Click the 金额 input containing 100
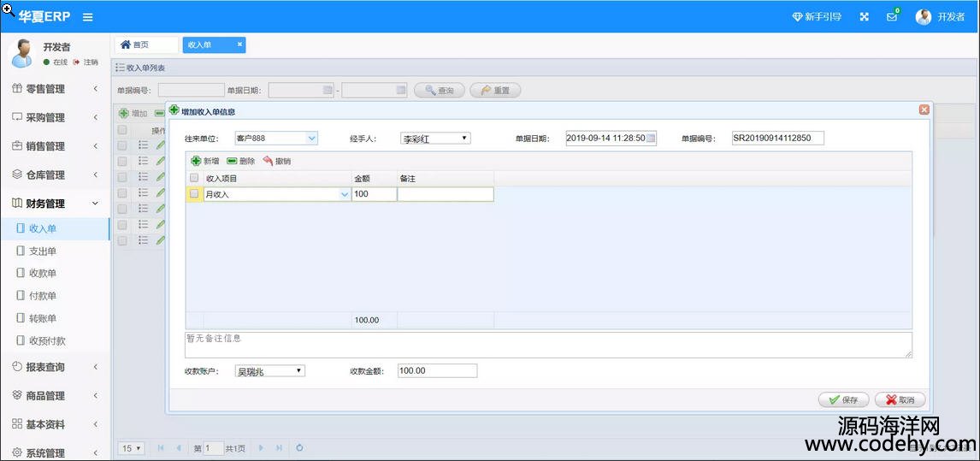The height and width of the screenshot is (461, 980). (374, 194)
